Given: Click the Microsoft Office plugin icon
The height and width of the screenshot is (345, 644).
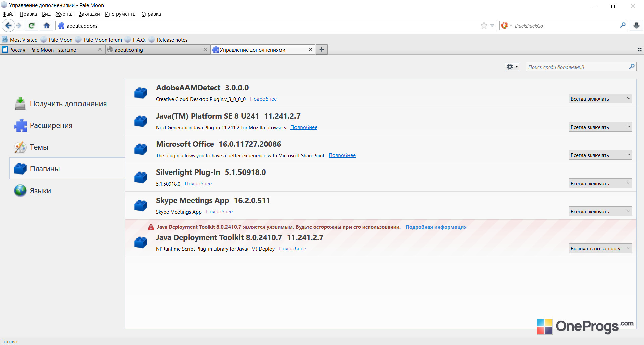Looking at the screenshot, I should [141, 149].
